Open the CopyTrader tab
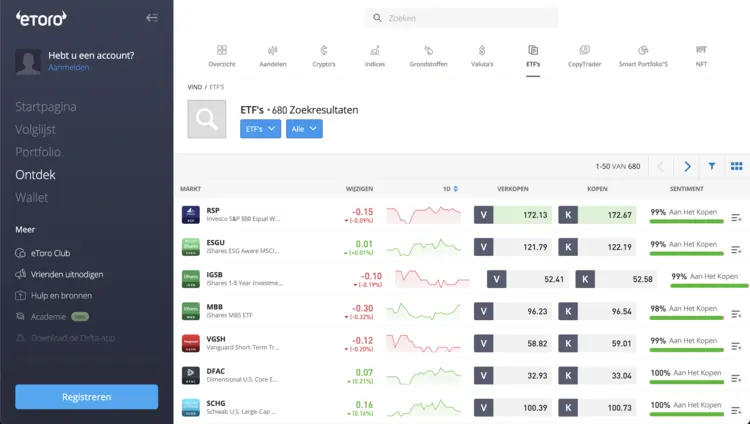Screen dimensions: 750x424 click(x=585, y=56)
